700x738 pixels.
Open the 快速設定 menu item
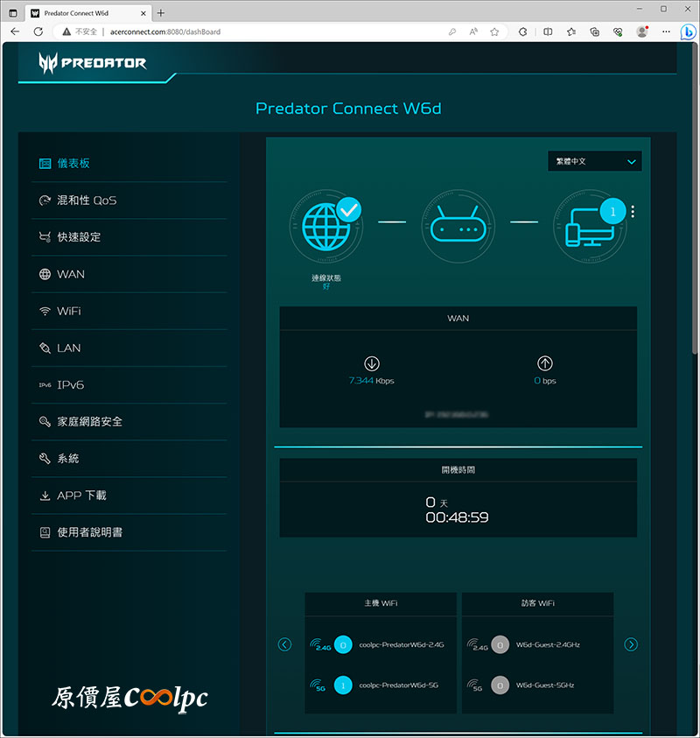coord(129,236)
